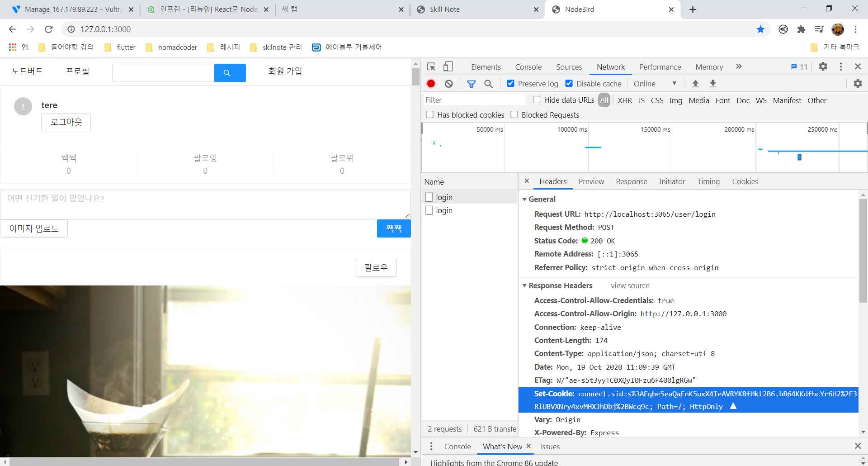Click the Export HAR download icon
Viewport: 868px width, 466px height.
[x=713, y=84]
